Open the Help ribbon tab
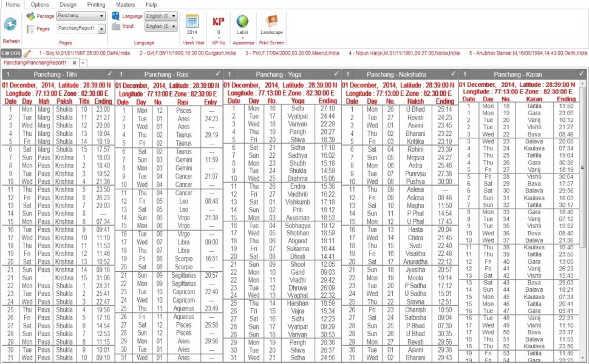Viewport: 589px width, 364px height. [x=151, y=4]
